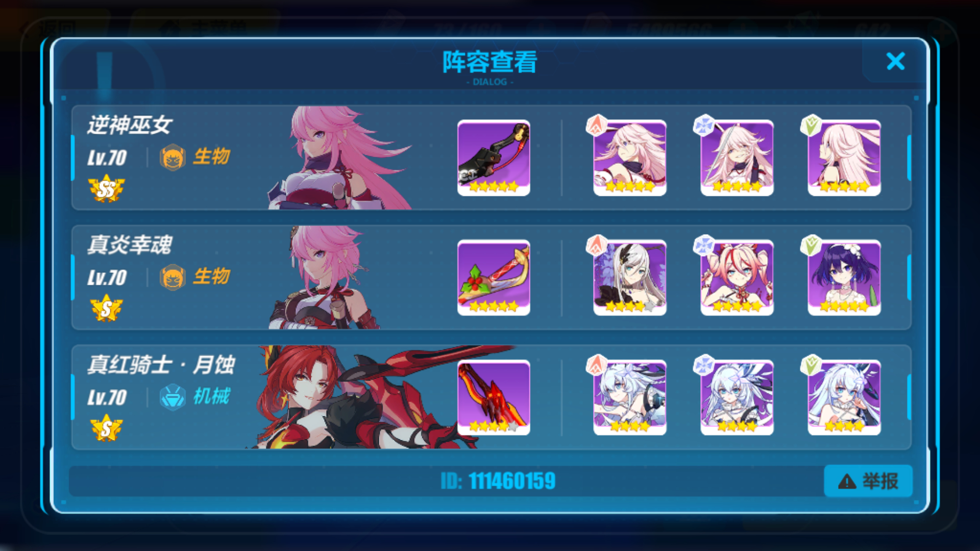Viewport: 980px width, 551px height.
Task: Click the 机械 type icon of 月蚀
Action: (x=173, y=397)
